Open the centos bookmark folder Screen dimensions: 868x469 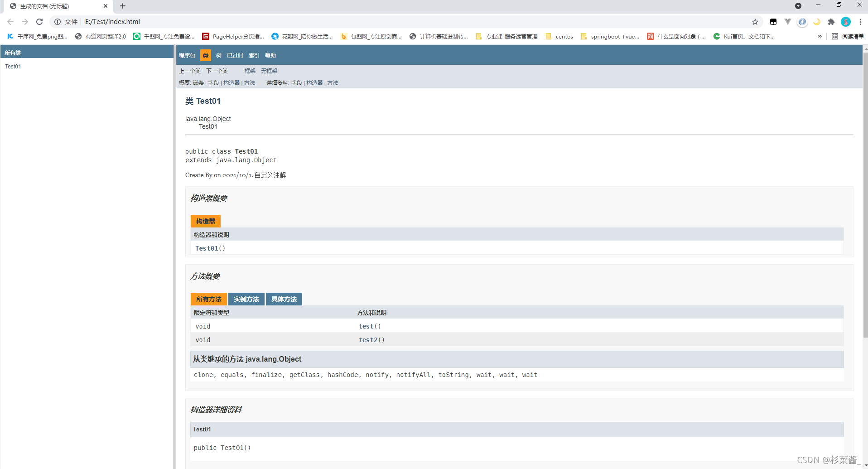pyautogui.click(x=559, y=36)
